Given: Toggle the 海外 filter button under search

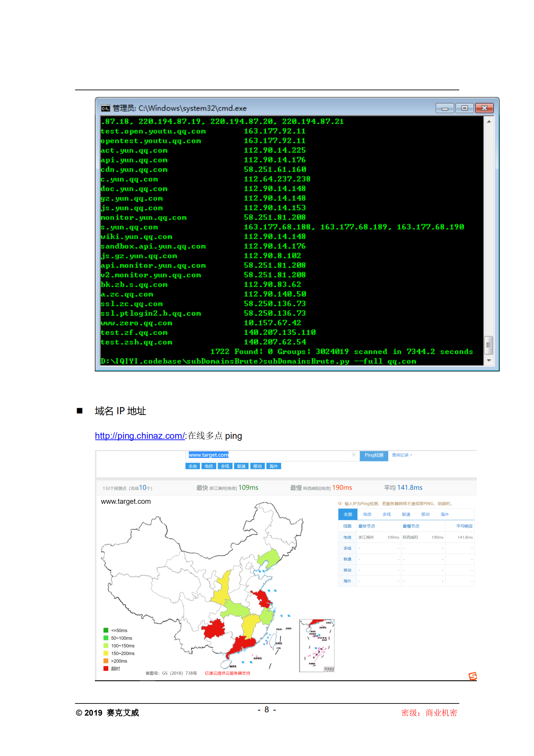Looking at the screenshot, I should click(x=274, y=466).
